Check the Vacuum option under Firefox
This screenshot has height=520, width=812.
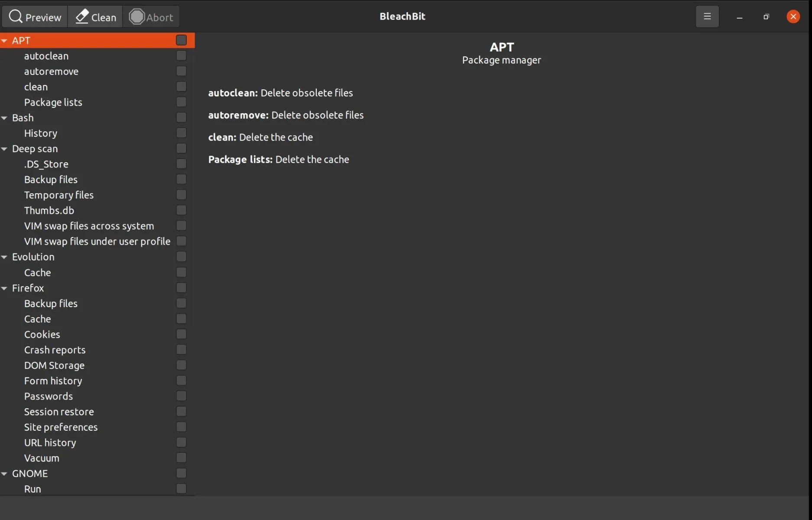[181, 458]
